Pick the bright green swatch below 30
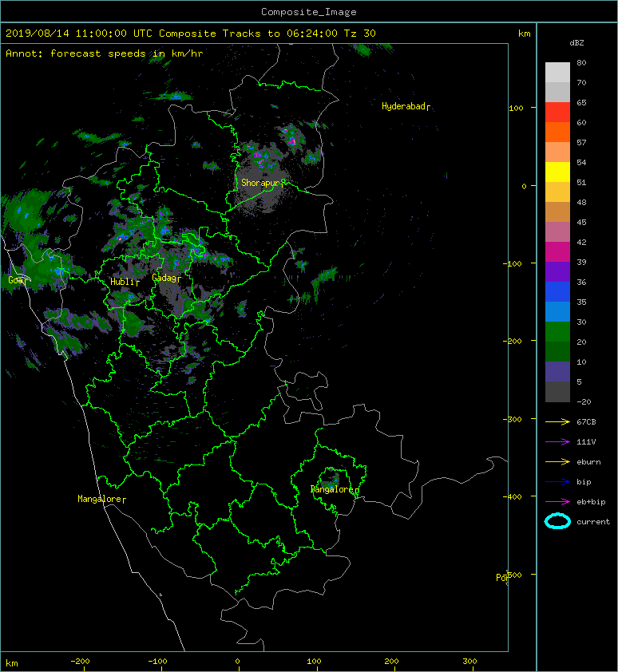 (557, 331)
